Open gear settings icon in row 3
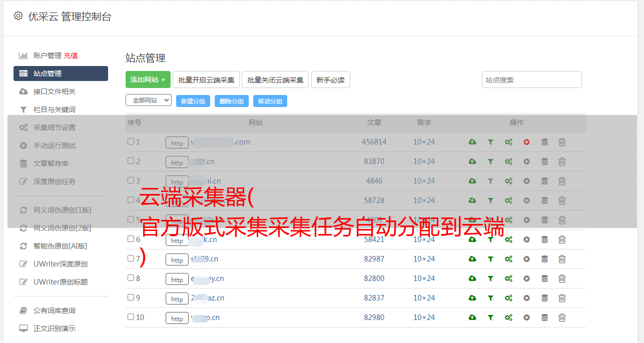This screenshot has height=343, width=644. pyautogui.click(x=508, y=181)
